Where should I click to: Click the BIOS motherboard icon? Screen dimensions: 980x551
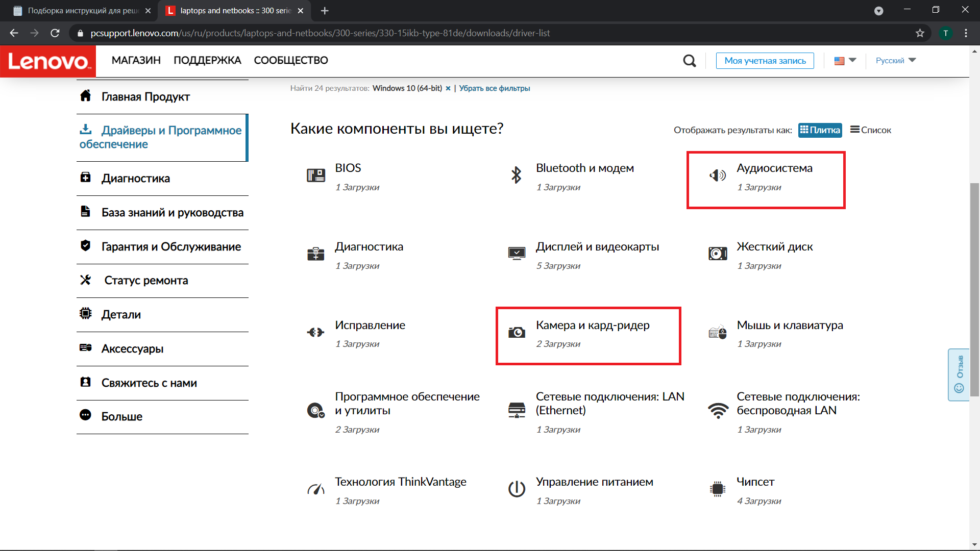(x=316, y=176)
